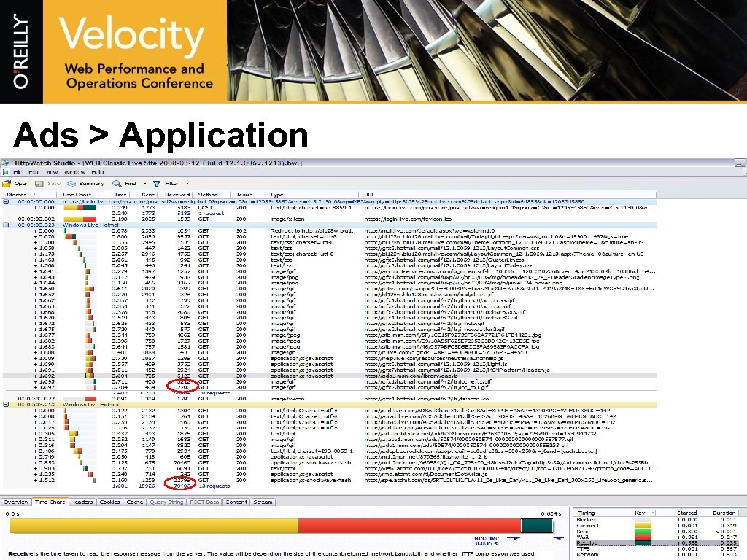Sort by the Received column header
Image resolution: width=747 pixels, height=560 pixels.
(177, 195)
